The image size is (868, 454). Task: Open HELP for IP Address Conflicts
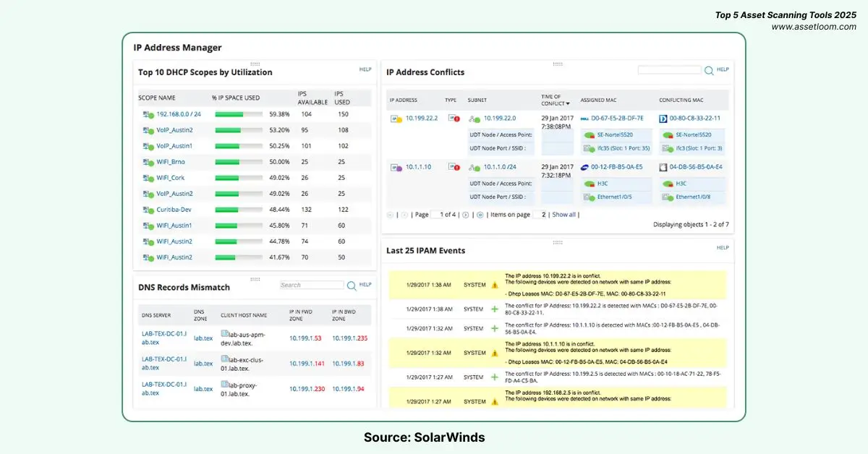[x=723, y=69]
